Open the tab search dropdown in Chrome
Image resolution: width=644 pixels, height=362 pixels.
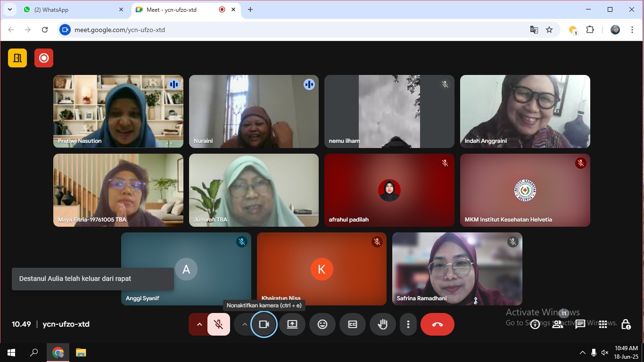coord(10,9)
